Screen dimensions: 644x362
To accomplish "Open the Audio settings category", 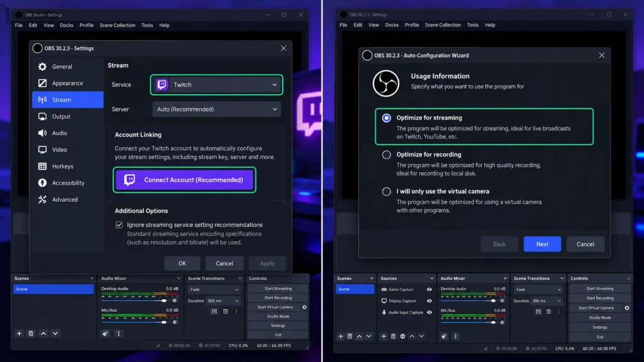I will (68, 133).
